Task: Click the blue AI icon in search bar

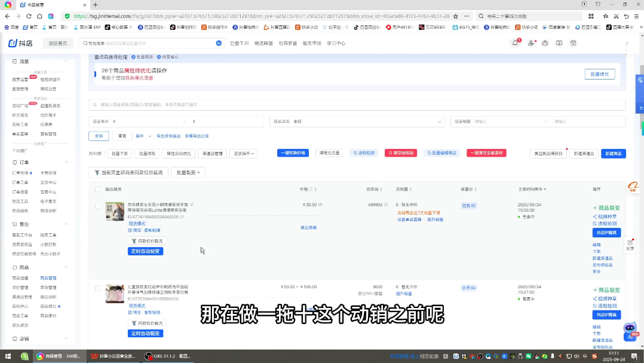Action: point(218,43)
